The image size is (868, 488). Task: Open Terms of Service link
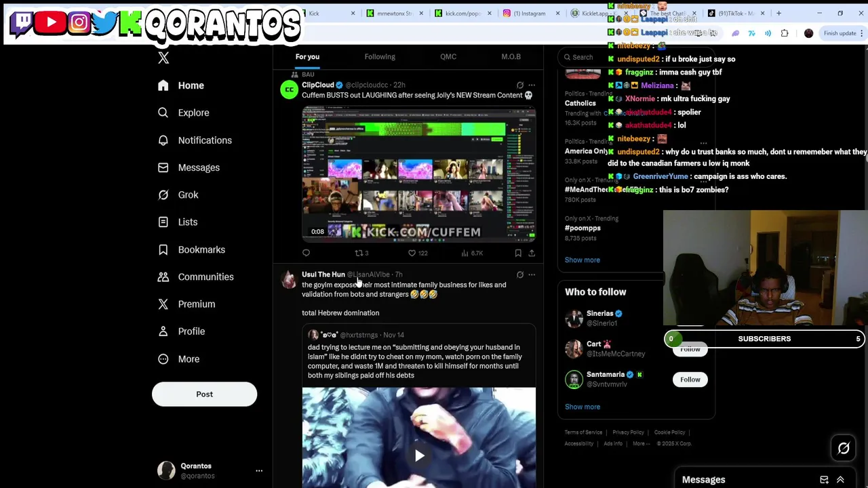click(583, 432)
